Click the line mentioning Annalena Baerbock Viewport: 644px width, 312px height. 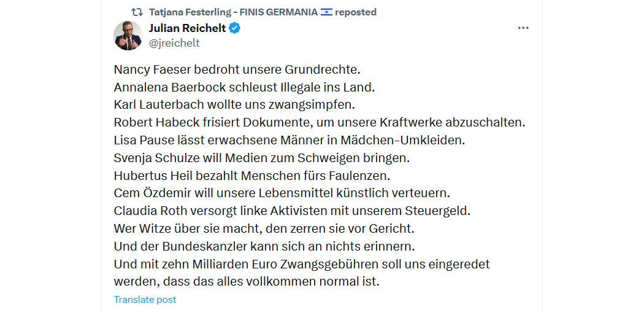[x=245, y=87]
